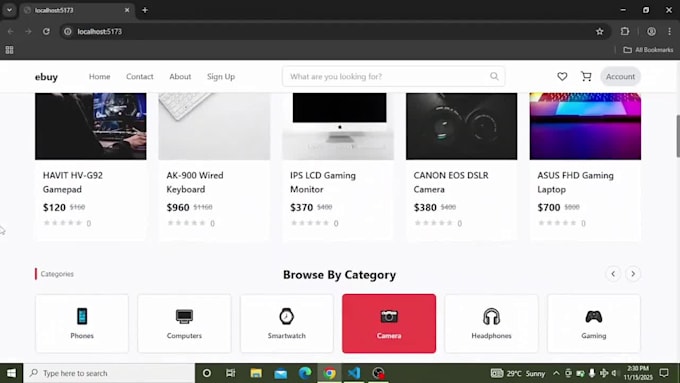Viewport: 680px width, 383px height.
Task: Open the volume icon in system tray
Action: 614,373
